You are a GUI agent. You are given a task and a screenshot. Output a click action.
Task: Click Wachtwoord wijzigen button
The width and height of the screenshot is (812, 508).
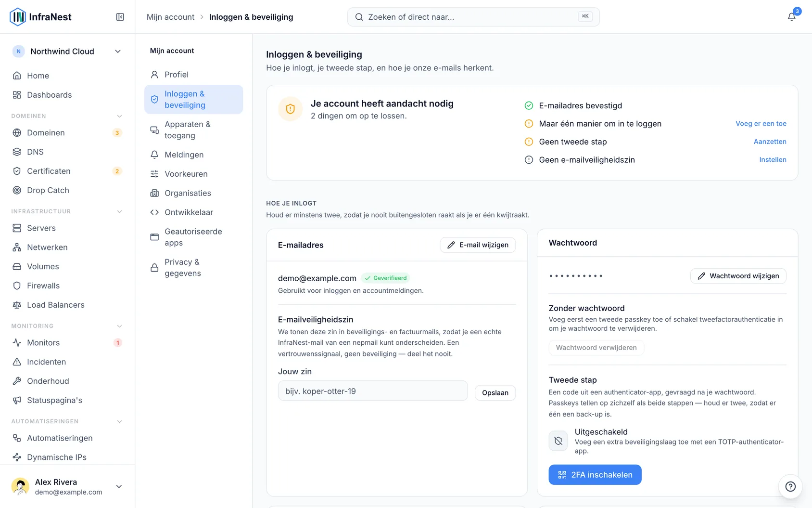738,276
